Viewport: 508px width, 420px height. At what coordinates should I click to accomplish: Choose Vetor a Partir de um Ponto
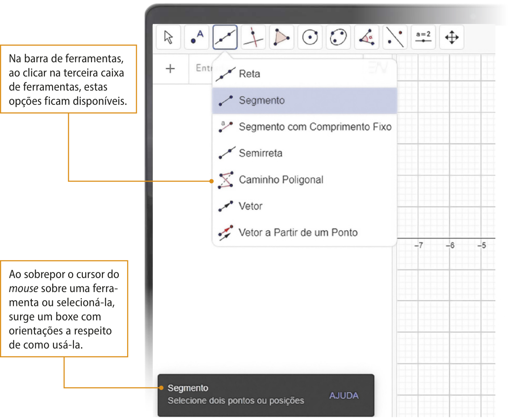(305, 232)
